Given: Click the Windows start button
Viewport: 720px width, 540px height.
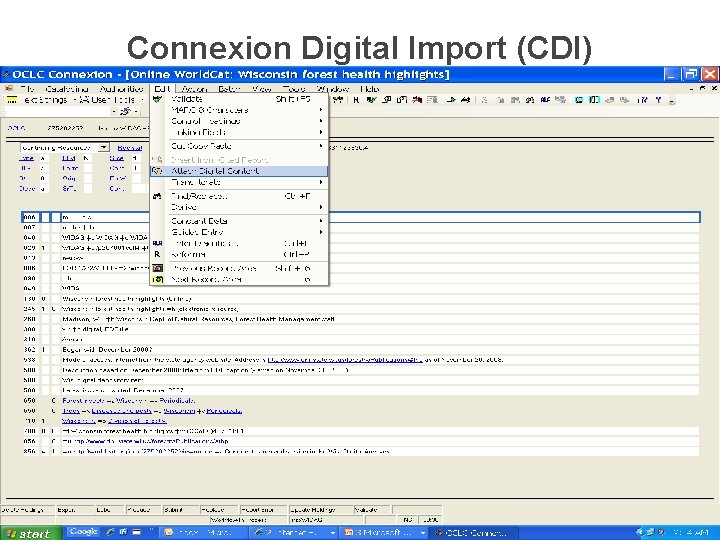Looking at the screenshot, I should (30, 533).
